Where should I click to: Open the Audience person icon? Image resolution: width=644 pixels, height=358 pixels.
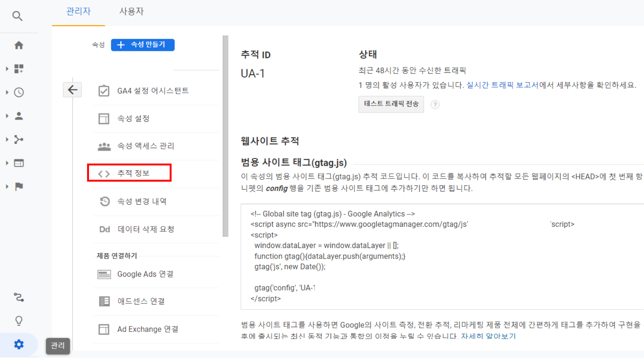point(19,116)
